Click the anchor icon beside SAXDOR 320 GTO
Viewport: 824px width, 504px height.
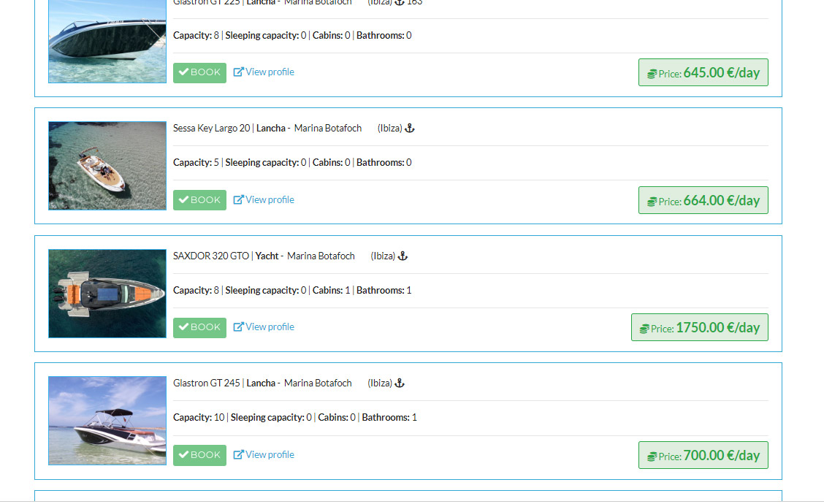[403, 256]
